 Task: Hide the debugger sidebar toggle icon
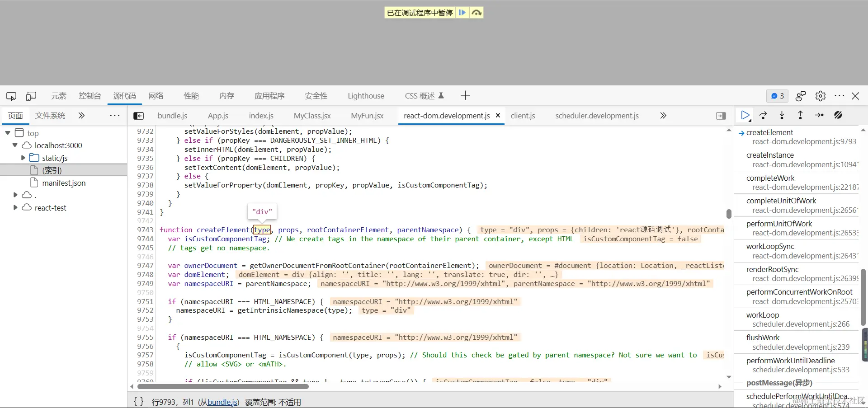click(721, 116)
